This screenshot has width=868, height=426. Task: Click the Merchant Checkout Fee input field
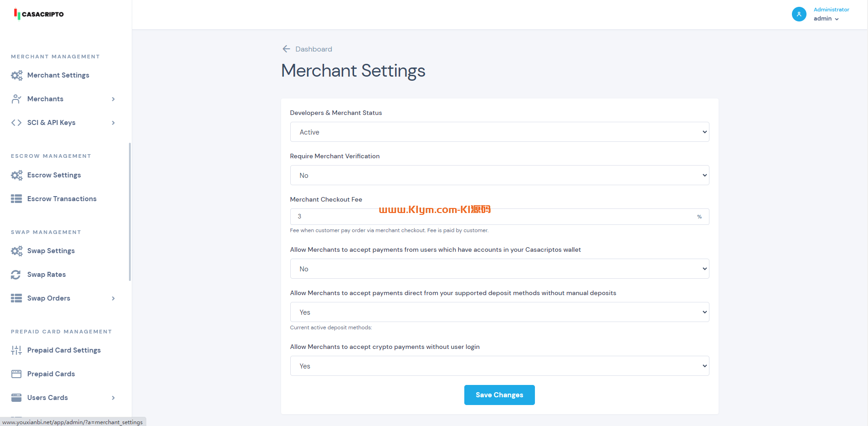click(492, 217)
